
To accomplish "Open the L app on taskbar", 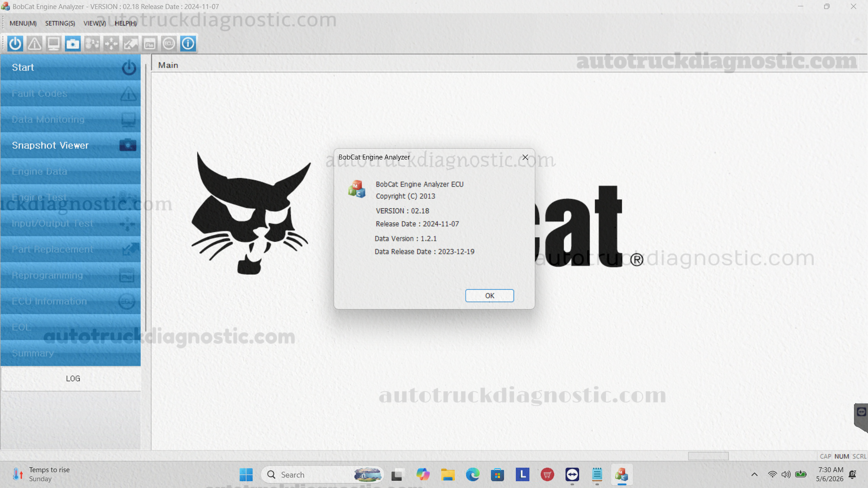I will click(522, 474).
